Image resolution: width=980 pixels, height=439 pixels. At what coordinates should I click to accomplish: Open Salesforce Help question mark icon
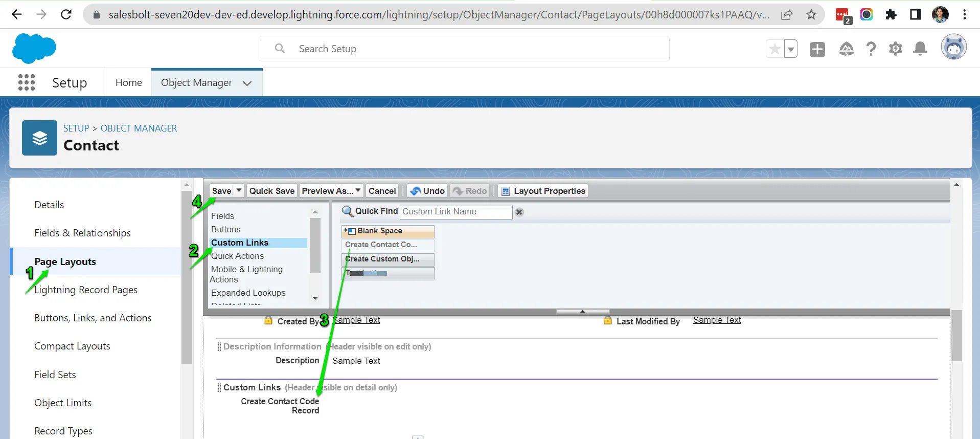click(871, 49)
